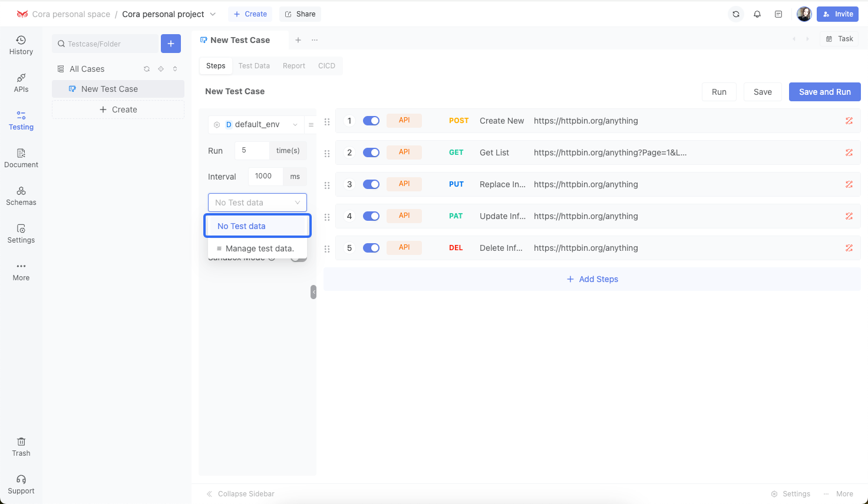Click the blue plus button next to search
868x504 pixels.
tap(171, 44)
